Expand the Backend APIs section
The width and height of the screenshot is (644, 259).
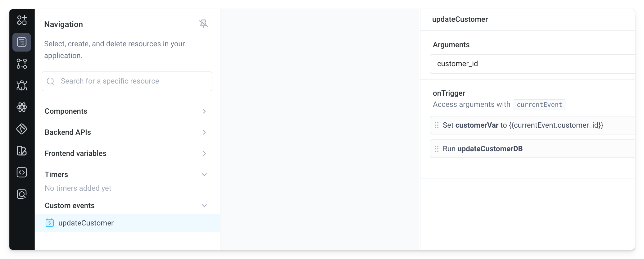pos(204,132)
